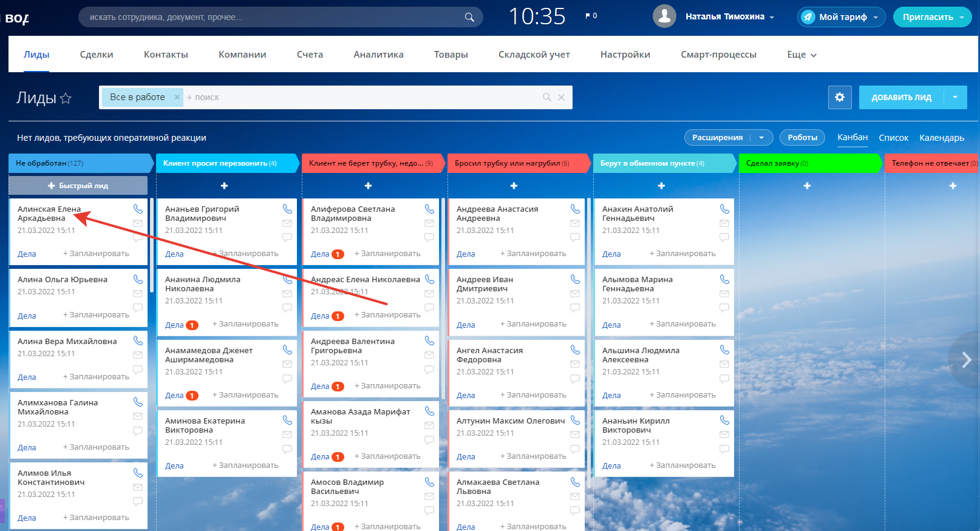Switch to the Сделки tab
Screen dimensions: 980x531
(x=97, y=55)
